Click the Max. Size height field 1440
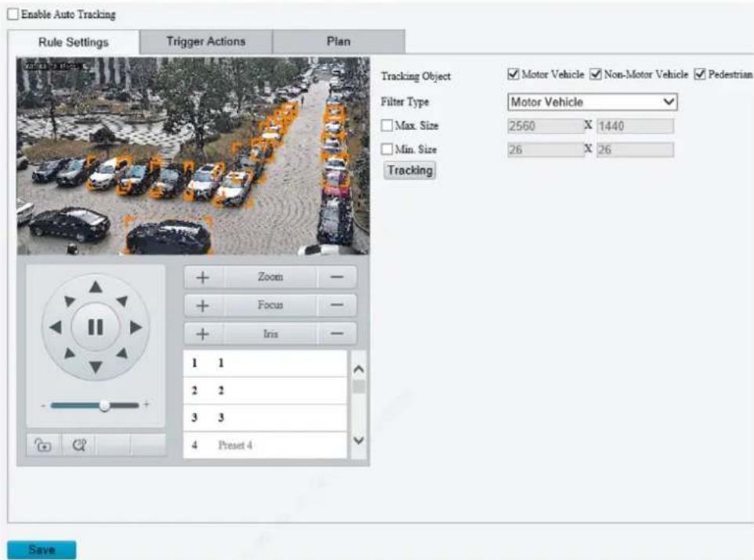The image size is (754, 560). [x=635, y=126]
